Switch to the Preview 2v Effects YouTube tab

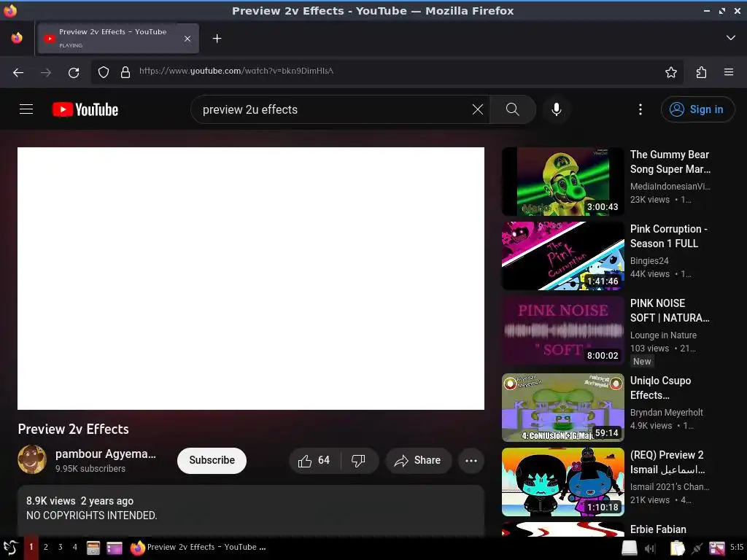(117, 38)
